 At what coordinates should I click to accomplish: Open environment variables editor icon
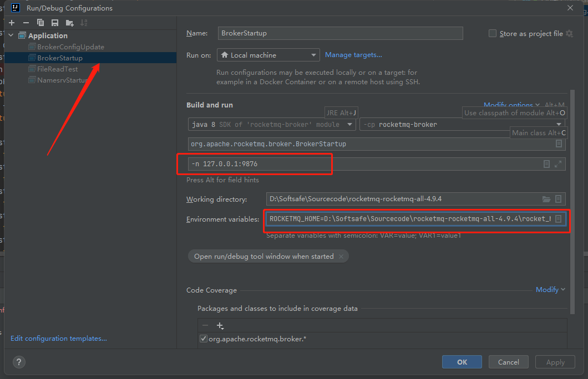pyautogui.click(x=559, y=219)
